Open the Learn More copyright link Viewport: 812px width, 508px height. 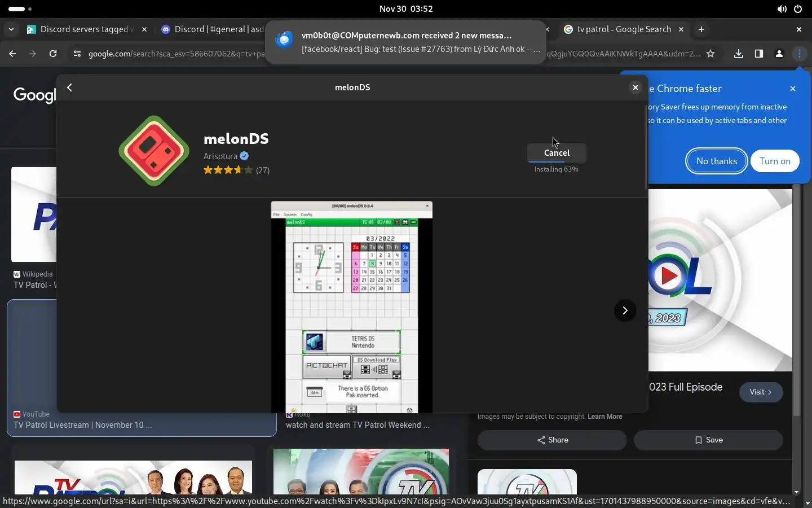point(605,417)
